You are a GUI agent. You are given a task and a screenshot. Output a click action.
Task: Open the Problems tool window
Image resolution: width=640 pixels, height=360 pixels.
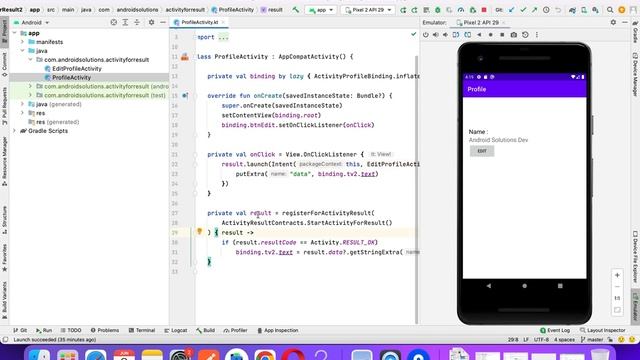pos(105,330)
